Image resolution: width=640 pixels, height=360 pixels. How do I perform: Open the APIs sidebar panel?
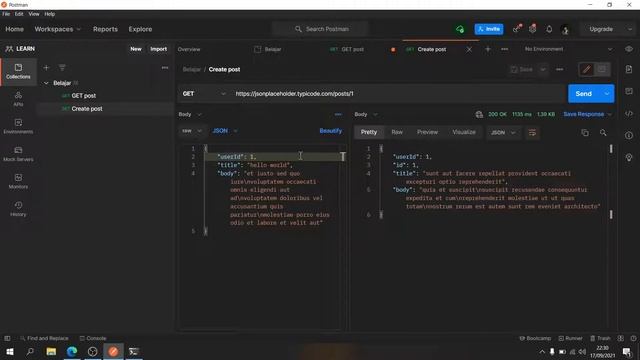[18, 99]
